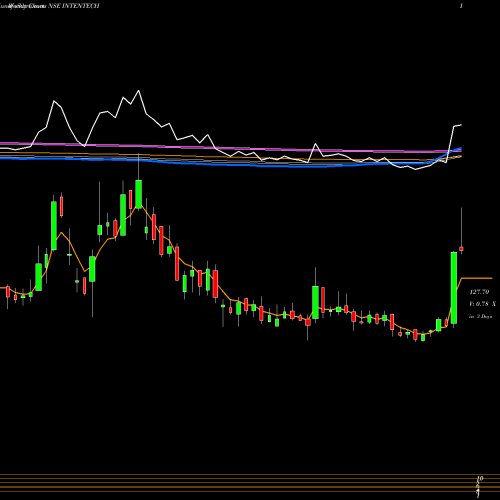Click the "NSE INTENTECH" chart title

[74, 6]
